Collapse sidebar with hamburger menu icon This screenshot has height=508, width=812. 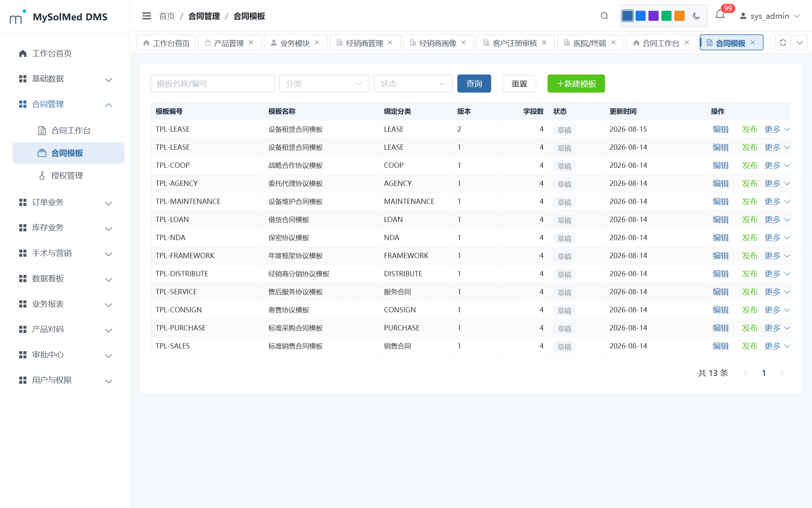147,16
